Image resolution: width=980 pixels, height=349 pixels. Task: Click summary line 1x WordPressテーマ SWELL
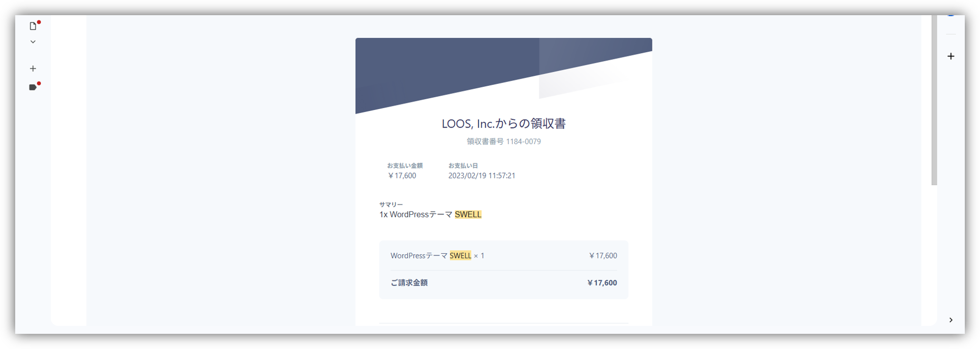tap(430, 214)
